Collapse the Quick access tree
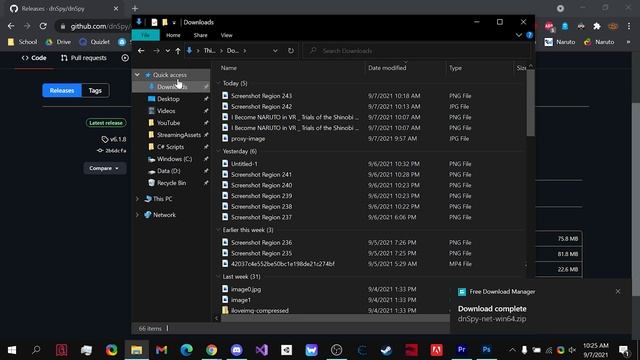The height and width of the screenshot is (360, 640). coord(137,75)
